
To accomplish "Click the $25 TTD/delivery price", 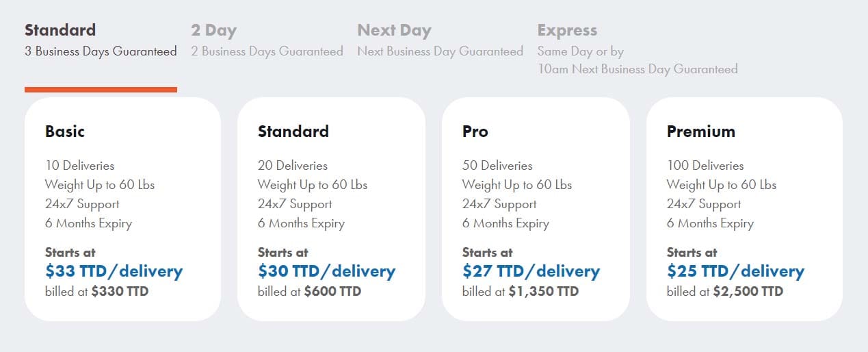I will 735,271.
